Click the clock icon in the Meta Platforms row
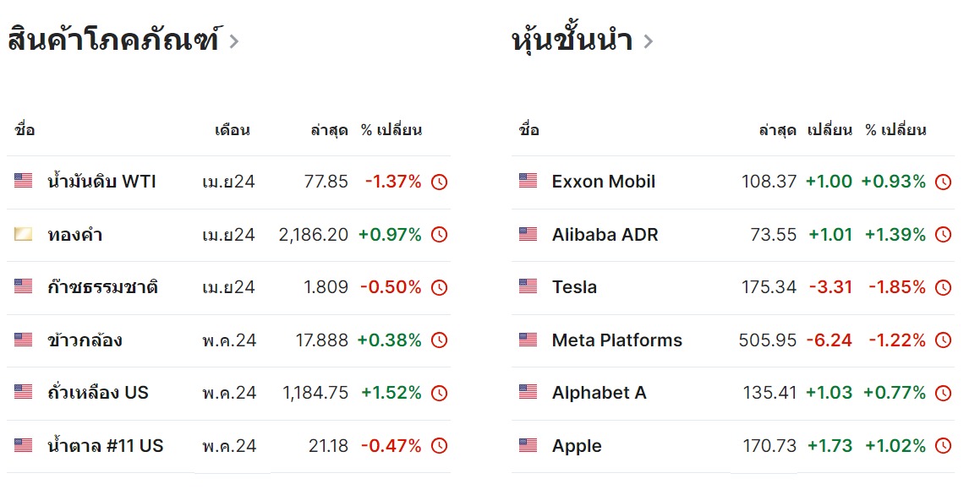This screenshot has height=495, width=980. click(x=943, y=340)
